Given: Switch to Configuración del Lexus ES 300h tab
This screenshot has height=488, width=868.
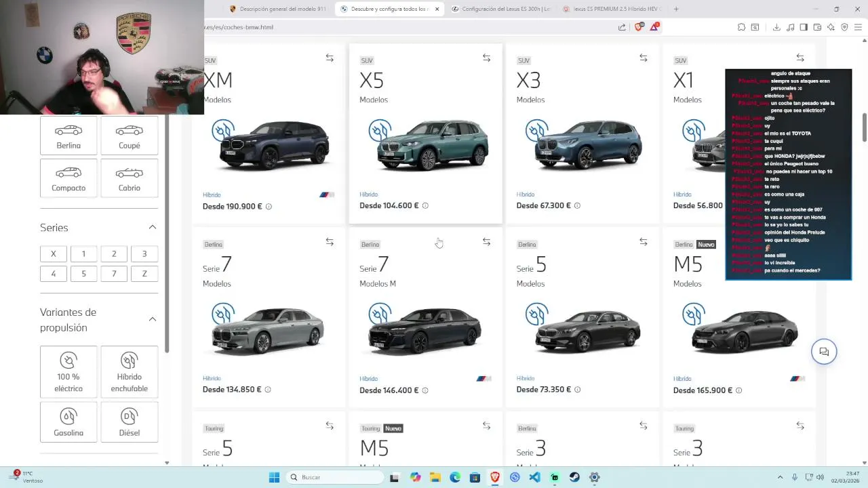Looking at the screenshot, I should (500, 9).
